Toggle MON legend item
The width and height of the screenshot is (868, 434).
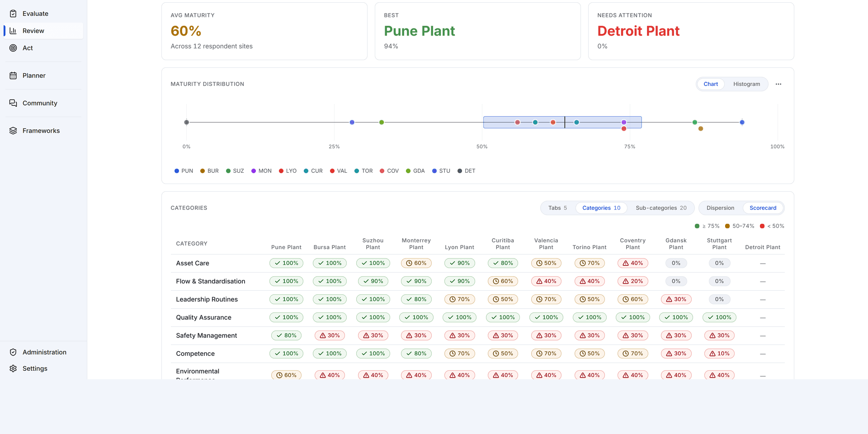point(261,171)
